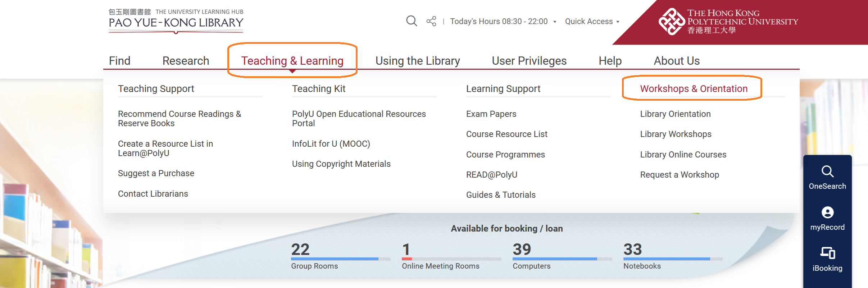Click the 1 Online Meeting Rooms count
Viewport: 868px width, 288px height.
coord(406,249)
